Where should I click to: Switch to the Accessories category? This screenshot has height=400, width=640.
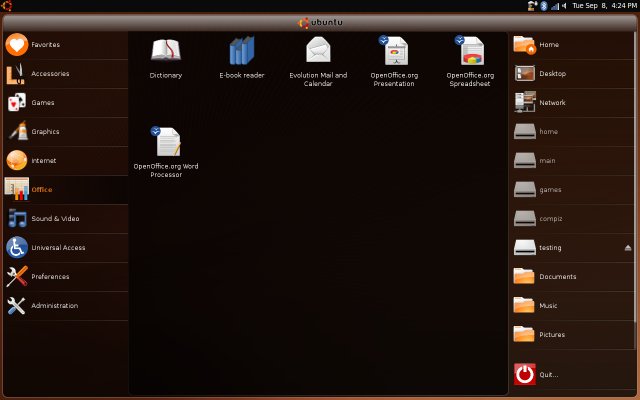[x=50, y=73]
